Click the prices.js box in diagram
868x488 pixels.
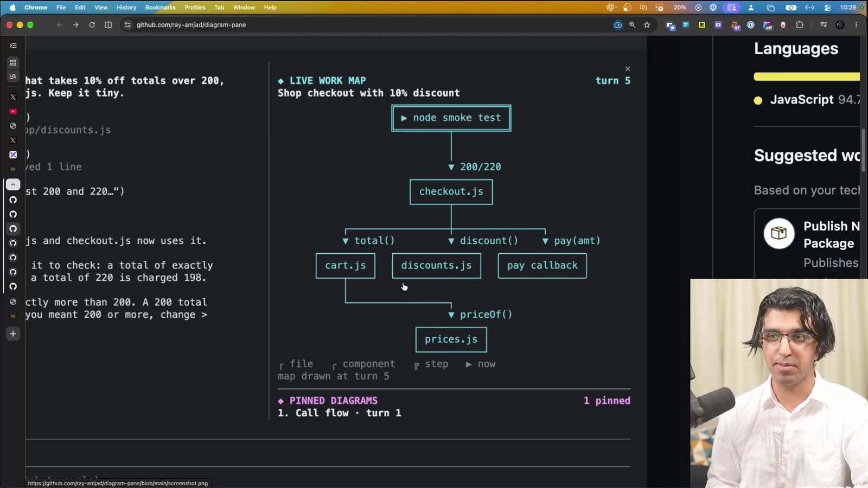coord(451,339)
